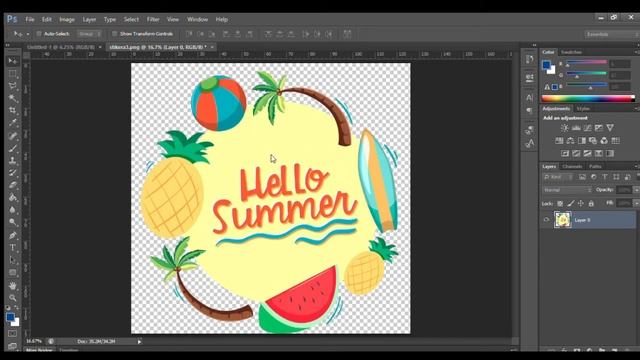
Task: Switch to the Untitled-1 document tab
Action: pos(61,47)
